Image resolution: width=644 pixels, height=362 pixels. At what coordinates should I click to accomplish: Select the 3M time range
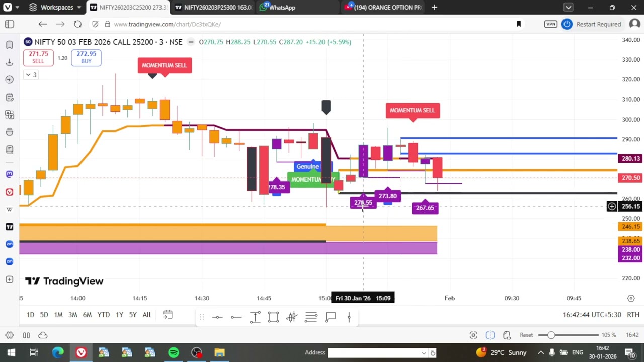pos(72,315)
